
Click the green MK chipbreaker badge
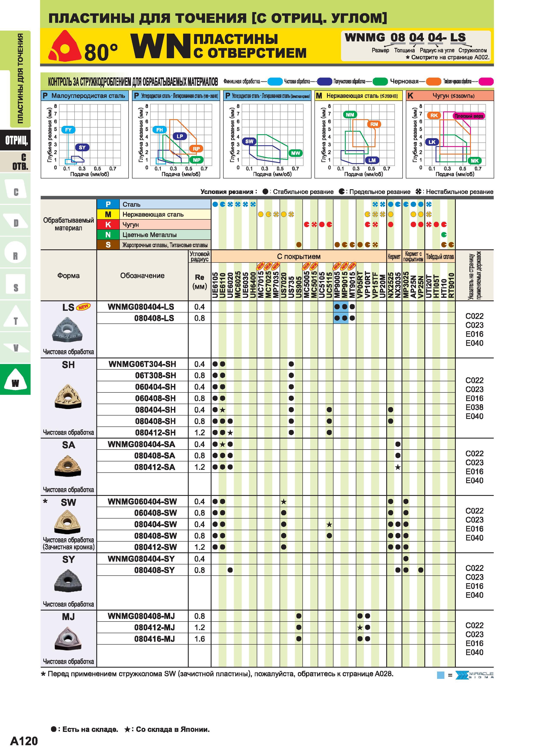475,161
